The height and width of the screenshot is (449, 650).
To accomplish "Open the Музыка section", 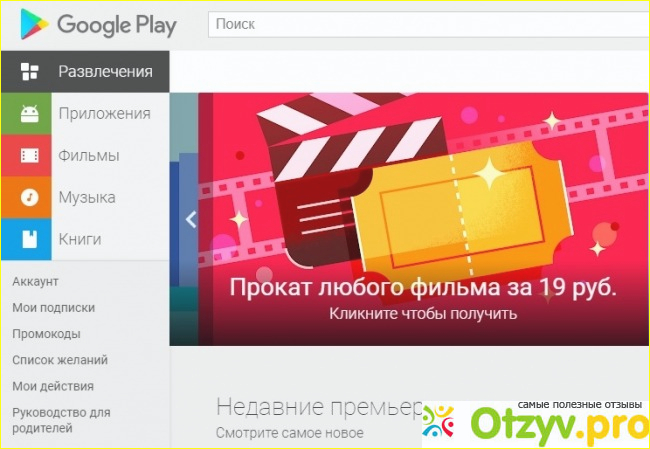I will [86, 198].
